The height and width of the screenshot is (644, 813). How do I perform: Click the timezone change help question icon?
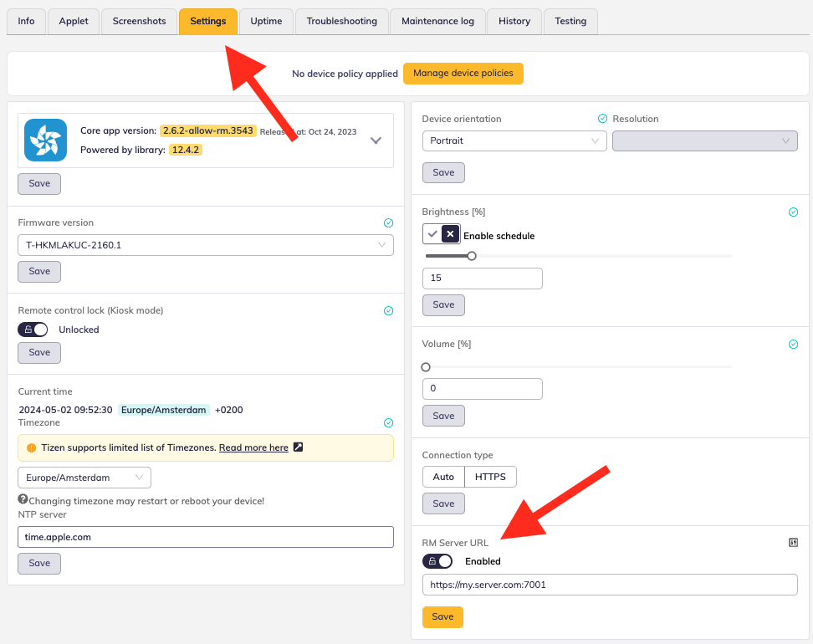[x=23, y=500]
